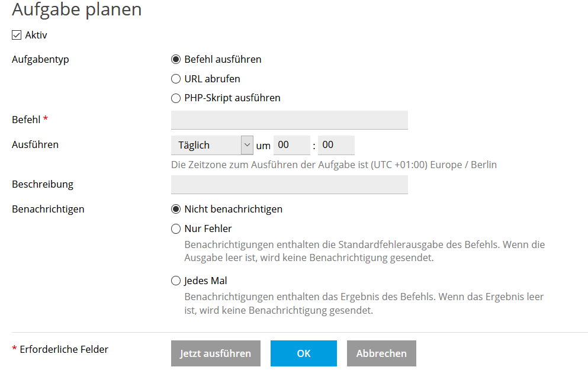The image size is (588, 383).
Task: Select the 'Befehl ausführen' radio button
Action: [x=175, y=60]
